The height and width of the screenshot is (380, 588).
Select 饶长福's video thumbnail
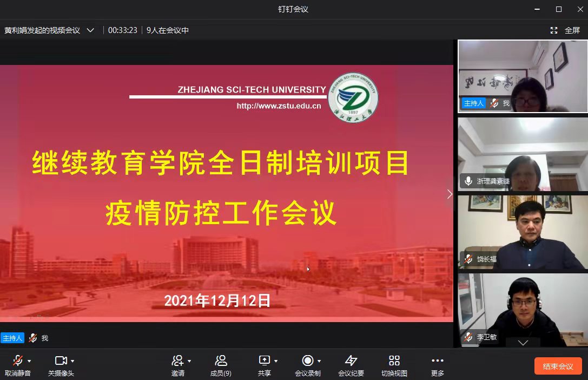click(523, 232)
